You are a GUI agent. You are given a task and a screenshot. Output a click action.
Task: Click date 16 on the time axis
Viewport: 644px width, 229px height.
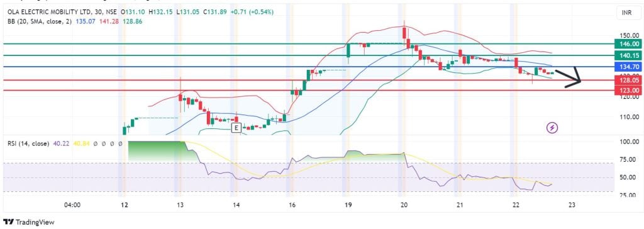[x=292, y=204]
